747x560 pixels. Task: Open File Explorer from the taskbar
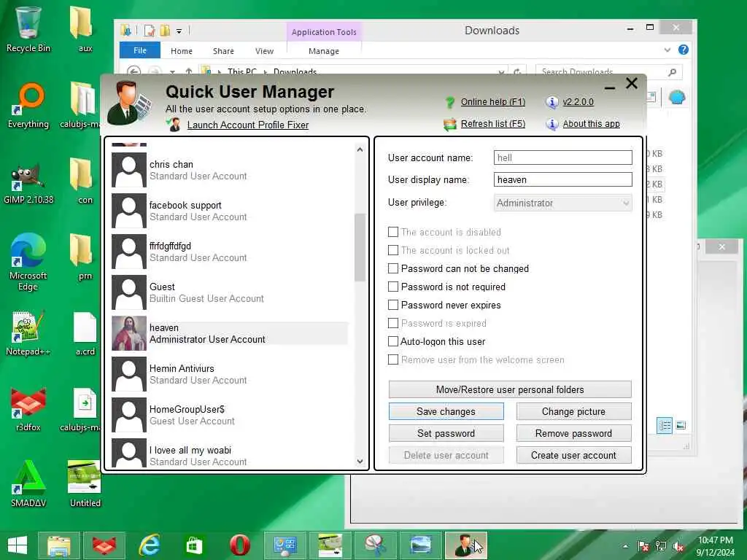[x=59, y=545]
